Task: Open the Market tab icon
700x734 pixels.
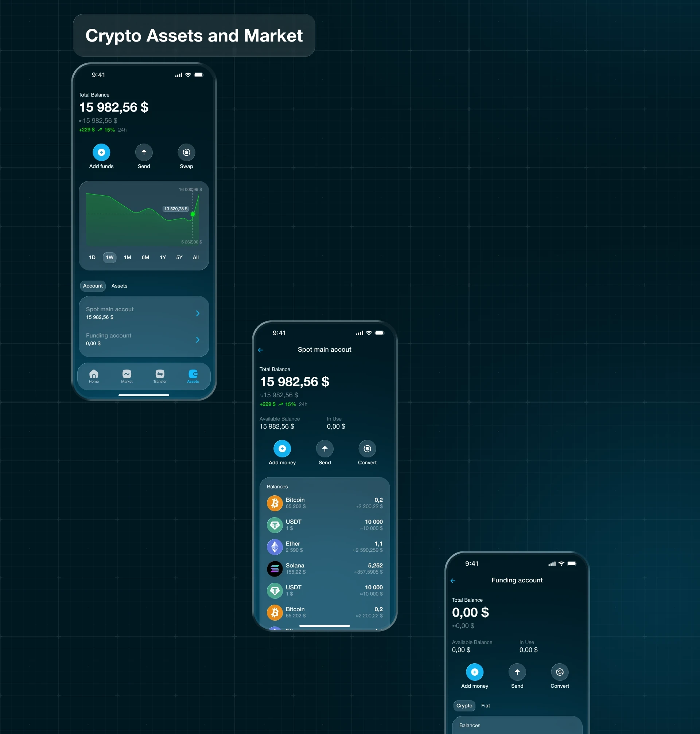Action: click(x=127, y=374)
